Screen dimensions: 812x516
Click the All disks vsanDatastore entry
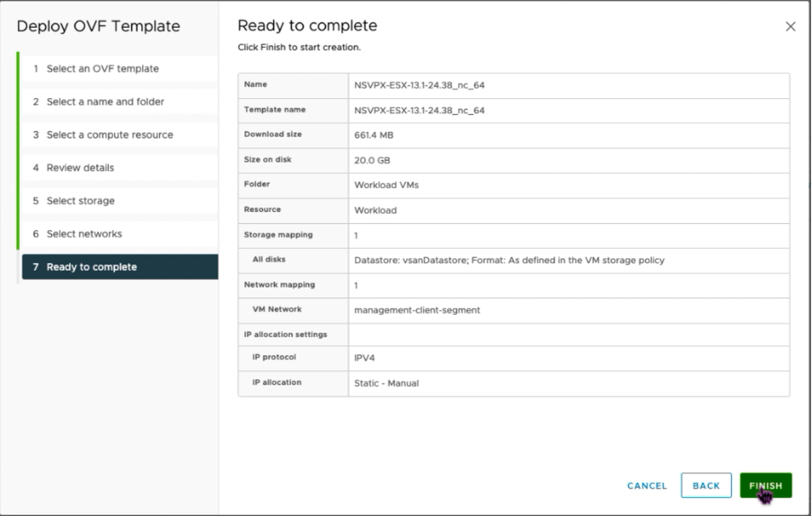point(509,260)
